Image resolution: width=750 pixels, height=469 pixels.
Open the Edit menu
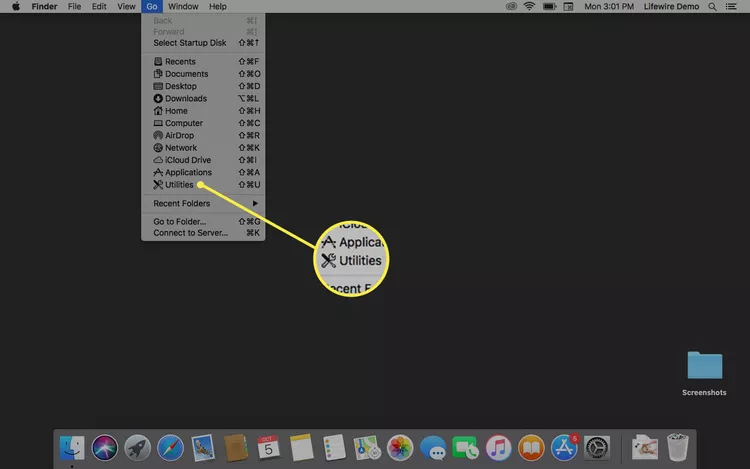pos(99,7)
